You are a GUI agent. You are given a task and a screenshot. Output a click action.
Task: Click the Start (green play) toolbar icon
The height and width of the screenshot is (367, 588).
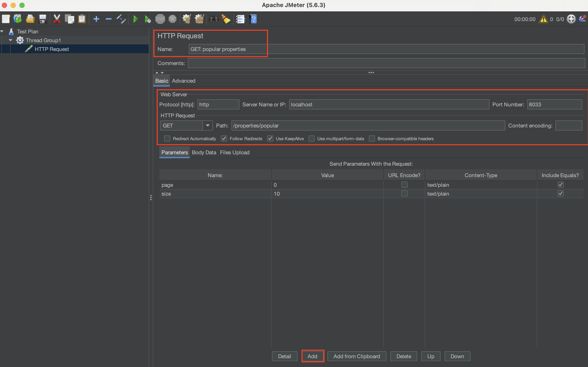[136, 19]
